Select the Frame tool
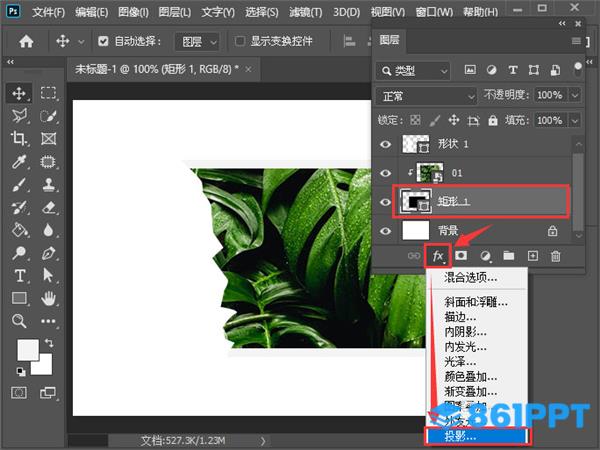Screen dimensions: 600x450 (48, 139)
